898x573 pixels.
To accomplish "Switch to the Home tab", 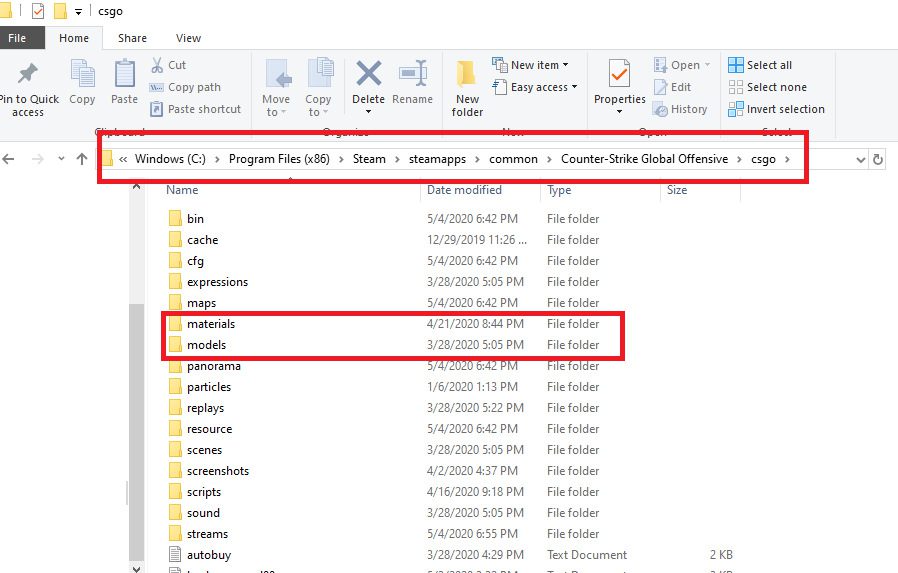I will (x=74, y=38).
